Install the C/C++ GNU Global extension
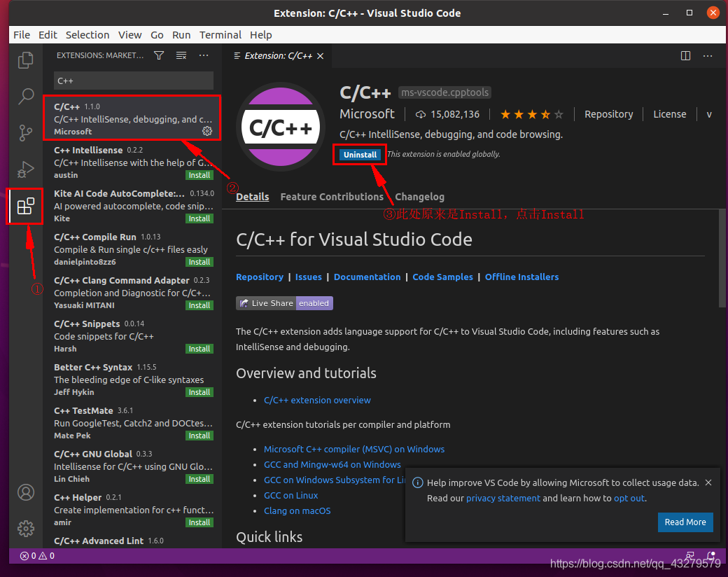The height and width of the screenshot is (577, 728). pyautogui.click(x=199, y=479)
